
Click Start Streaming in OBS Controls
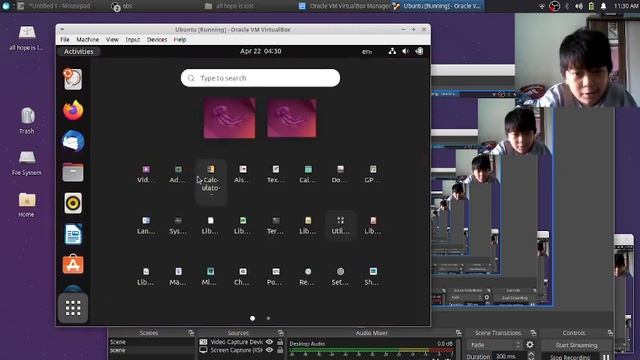[x=576, y=345]
